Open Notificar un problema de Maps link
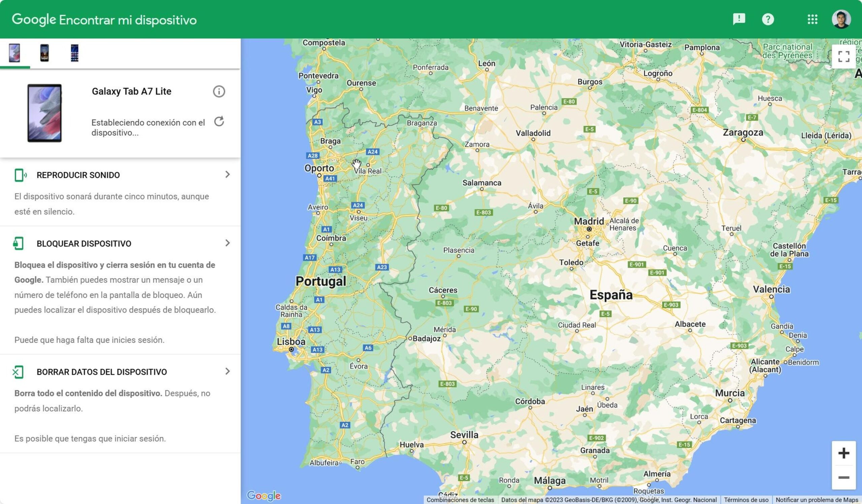This screenshot has height=504, width=862. (817, 500)
